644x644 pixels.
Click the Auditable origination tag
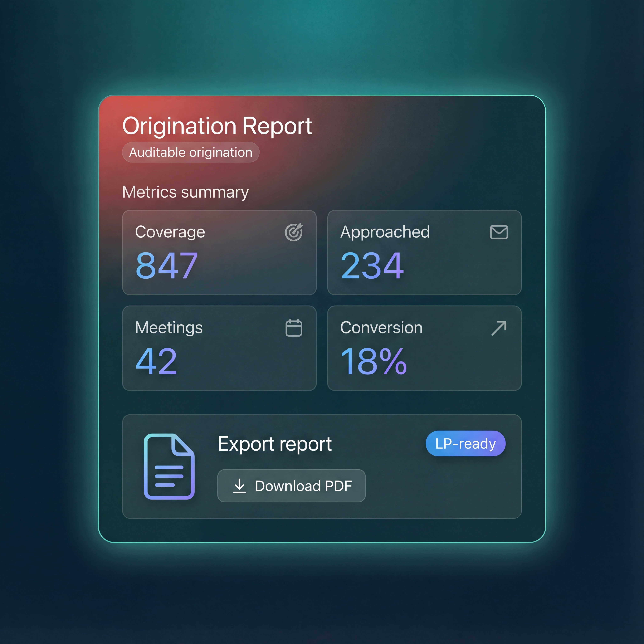coord(191,152)
